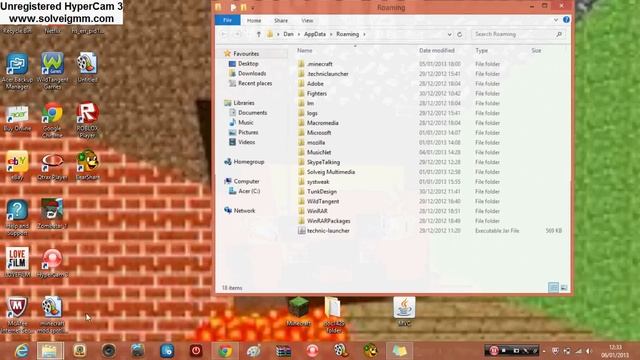
Task: Click the volume icon in system tray
Action: 588,351
